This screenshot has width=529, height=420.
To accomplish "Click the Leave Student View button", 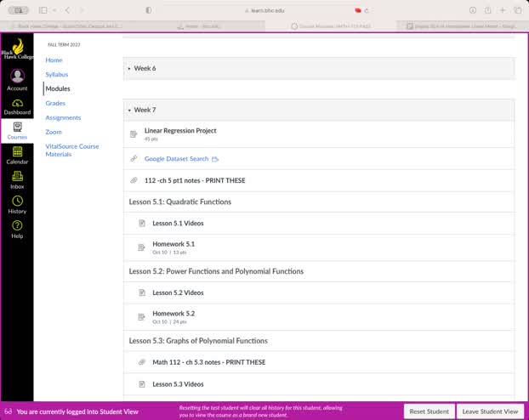I will 490,411.
